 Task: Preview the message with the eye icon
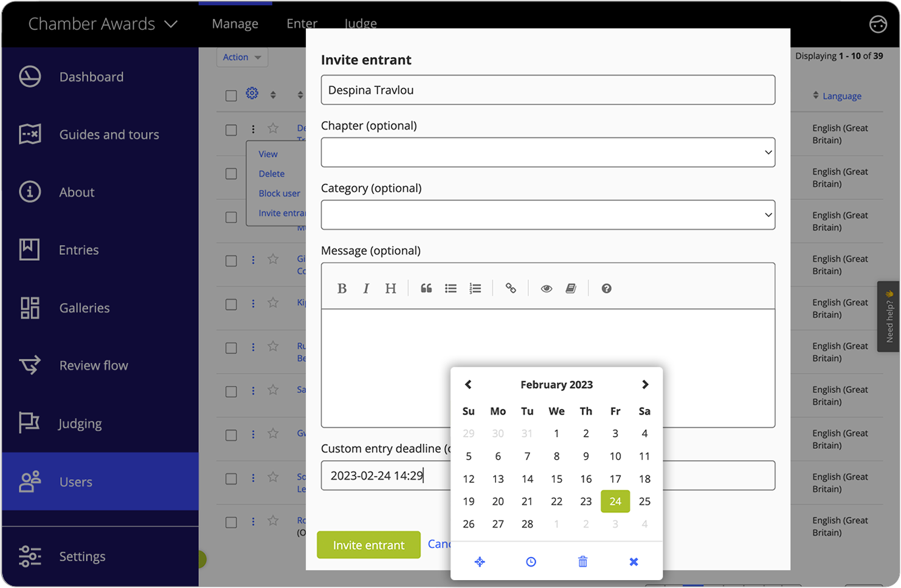[546, 288]
